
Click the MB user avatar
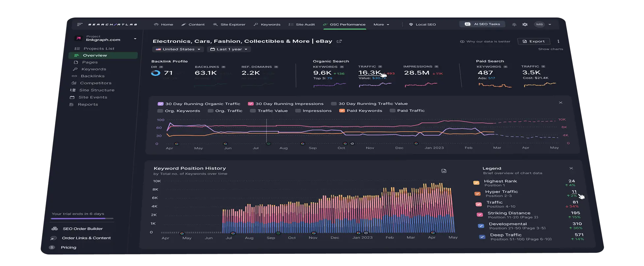539,24
